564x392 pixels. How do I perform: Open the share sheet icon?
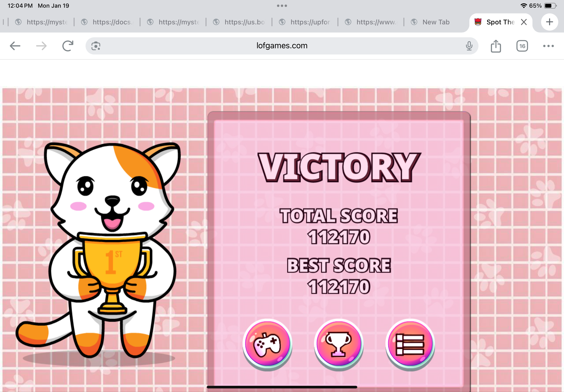(496, 46)
